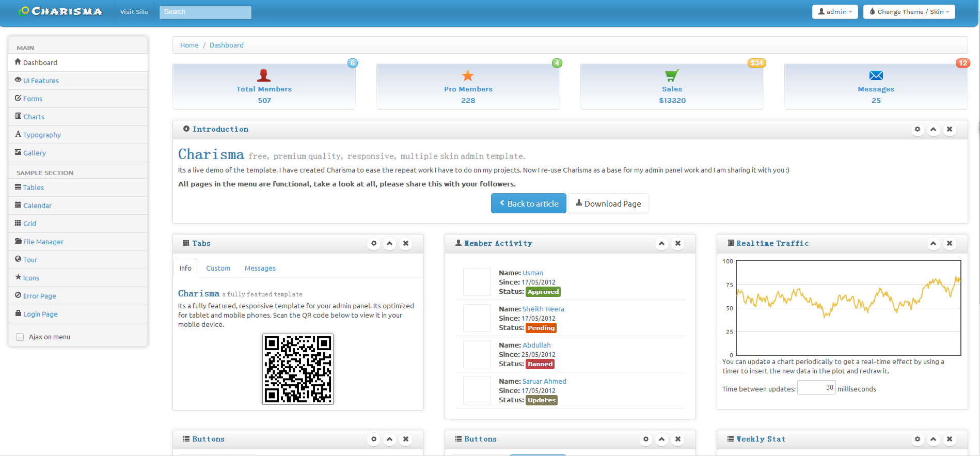The height and width of the screenshot is (456, 980).
Task: Open settings gear in Introduction panel
Action: (918, 130)
